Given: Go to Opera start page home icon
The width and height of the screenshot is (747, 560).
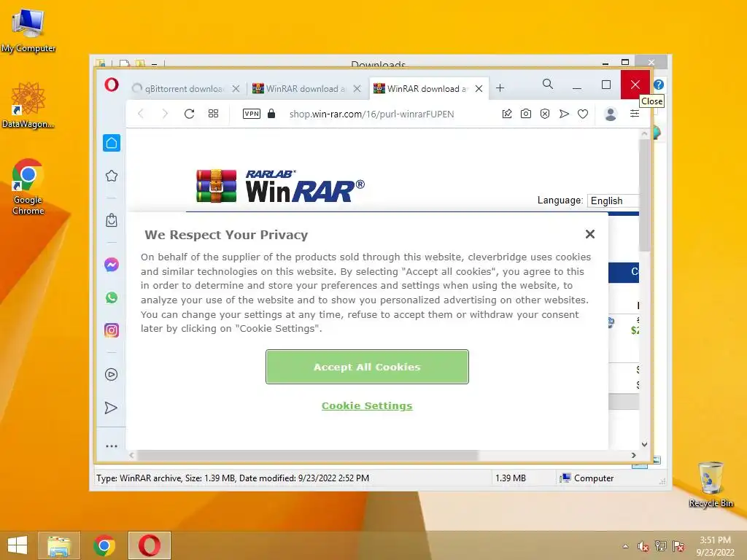Looking at the screenshot, I should 112,143.
